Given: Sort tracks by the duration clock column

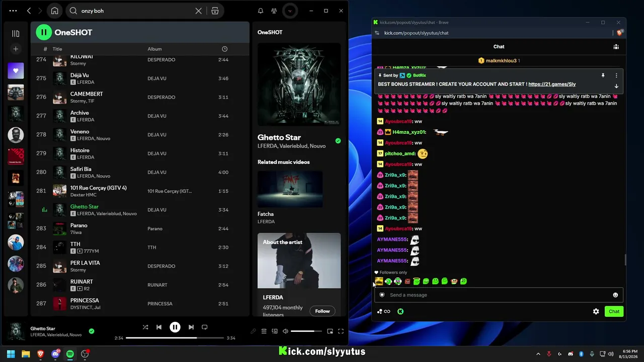Looking at the screenshot, I should coord(225,49).
